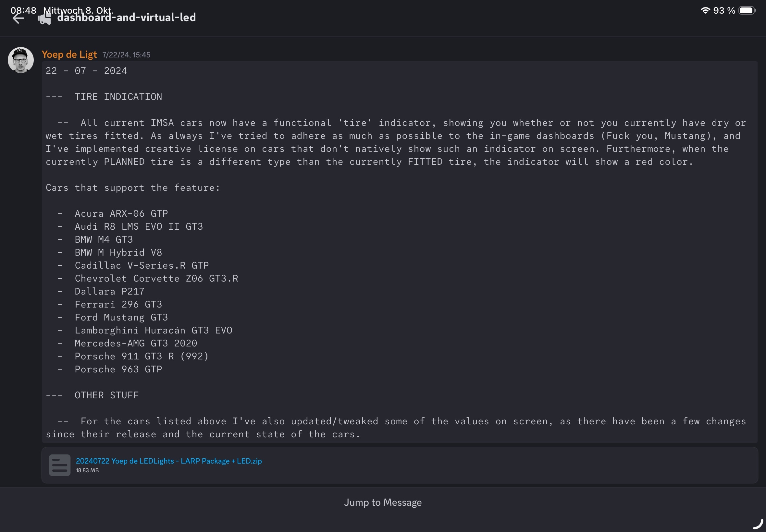Screen dimensions: 766x532
Task: Tap the battery icon in status bar
Action: (x=747, y=10)
